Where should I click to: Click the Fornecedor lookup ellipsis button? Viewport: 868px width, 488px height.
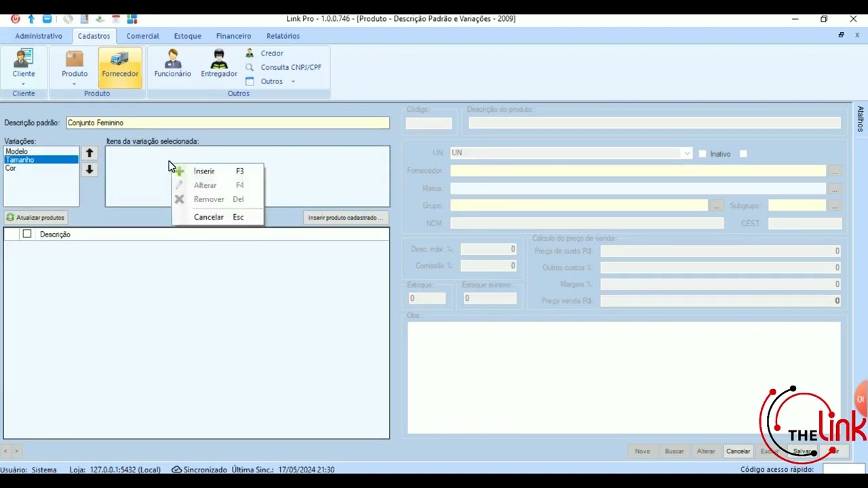point(835,171)
